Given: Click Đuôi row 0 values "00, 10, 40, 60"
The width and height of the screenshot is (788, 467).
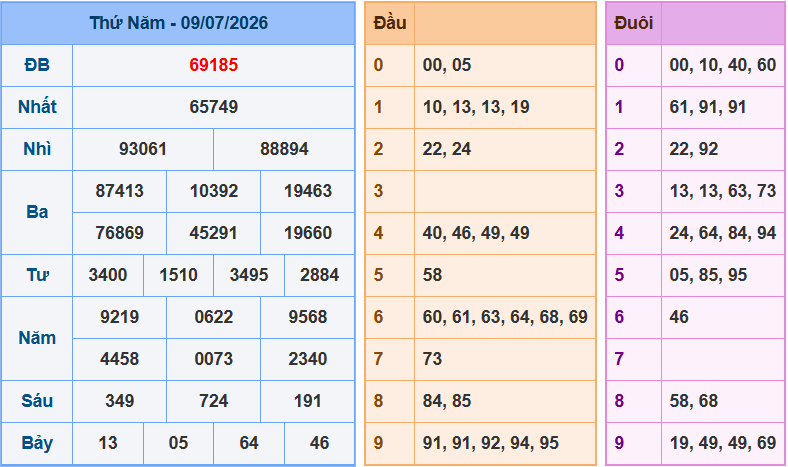Looking at the screenshot, I should pos(723,65).
